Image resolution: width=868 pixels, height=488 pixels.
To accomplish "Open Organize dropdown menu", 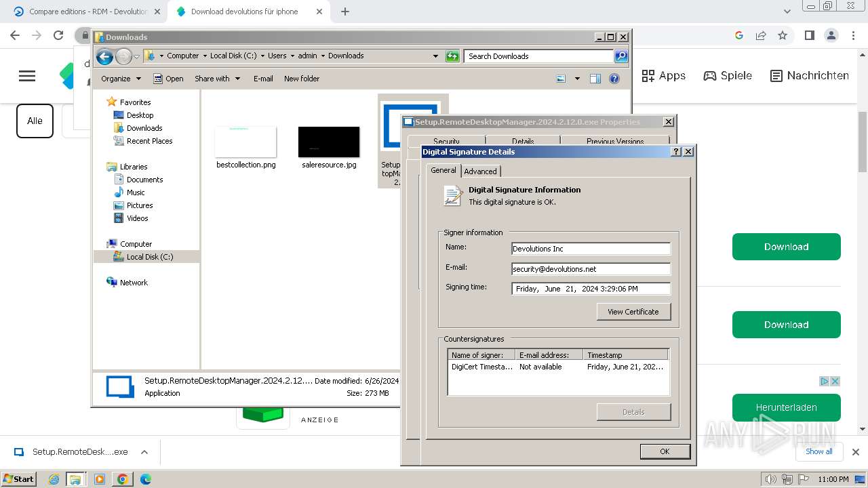I will pos(121,79).
